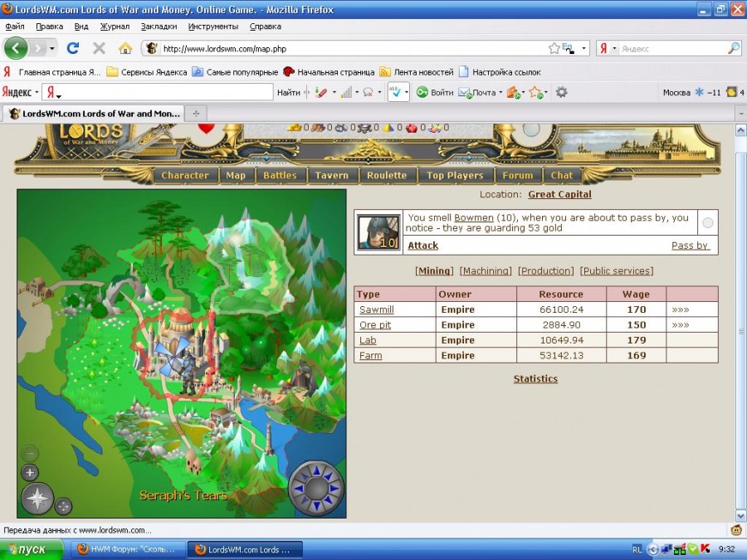Open the Закладки menu
747x560 pixels.
pos(159,27)
